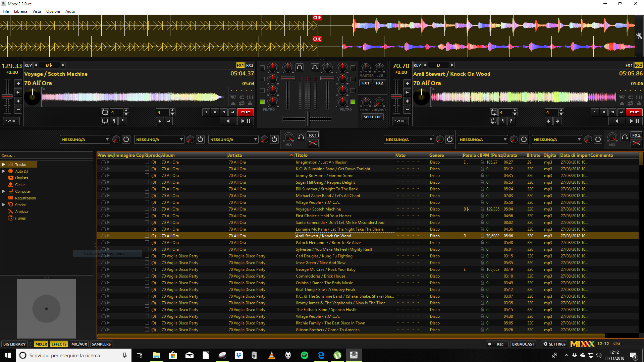Toggle KEY lock on deck 1

[x=29, y=65]
